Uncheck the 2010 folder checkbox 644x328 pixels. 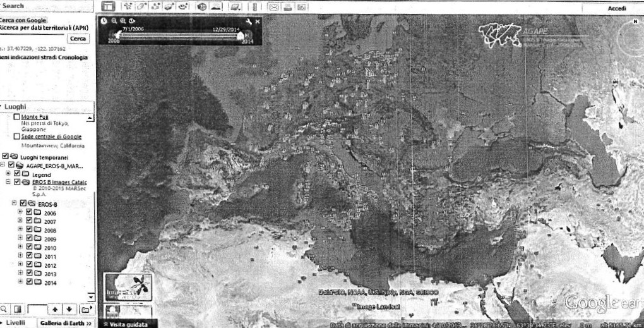coord(29,247)
